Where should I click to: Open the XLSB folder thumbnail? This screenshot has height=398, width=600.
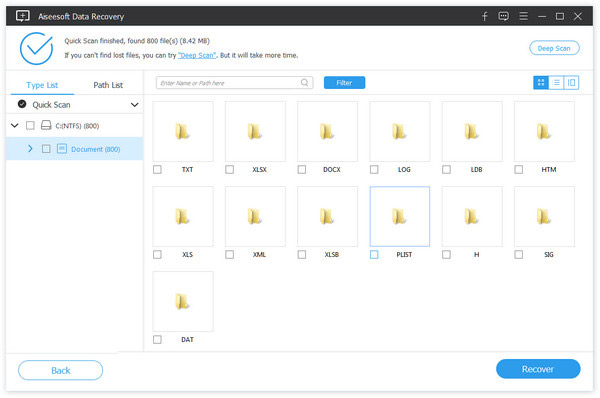click(x=328, y=217)
